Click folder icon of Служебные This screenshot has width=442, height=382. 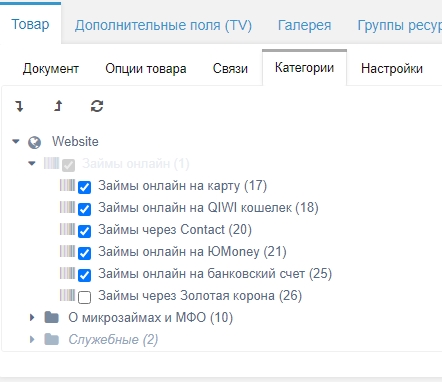[x=52, y=339]
